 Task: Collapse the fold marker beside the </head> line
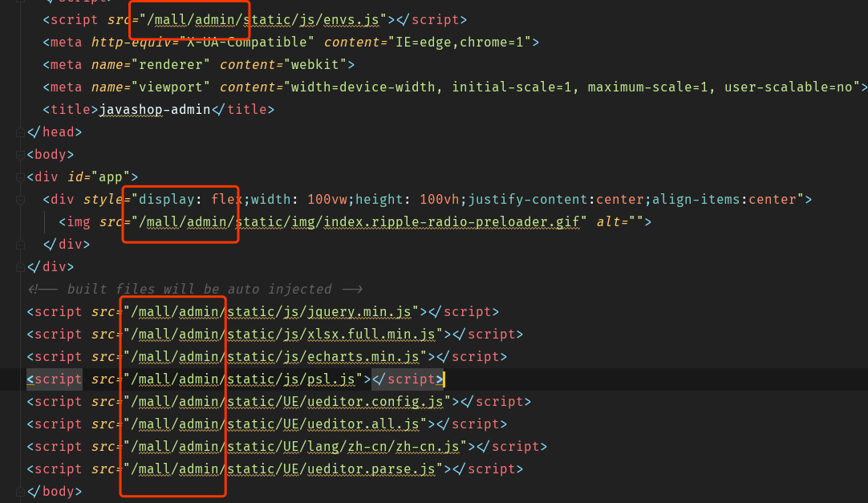pyautogui.click(x=20, y=132)
